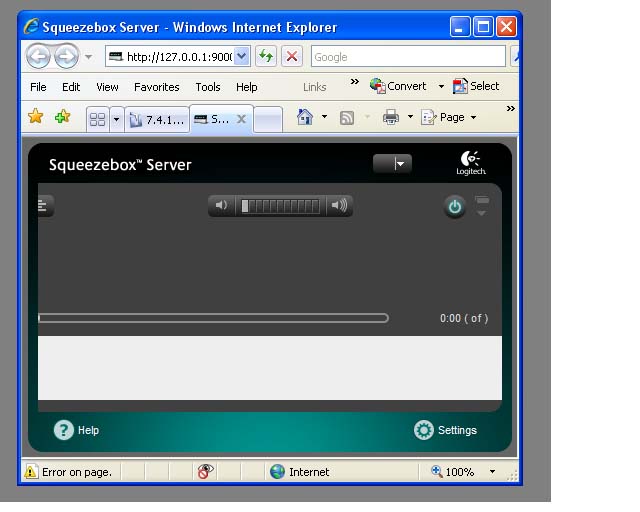Open the Convert dropdown arrow
The image size is (640, 512).
(x=441, y=87)
